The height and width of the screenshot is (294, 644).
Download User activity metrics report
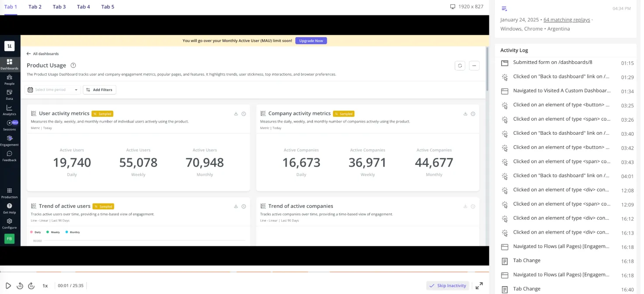(236, 114)
